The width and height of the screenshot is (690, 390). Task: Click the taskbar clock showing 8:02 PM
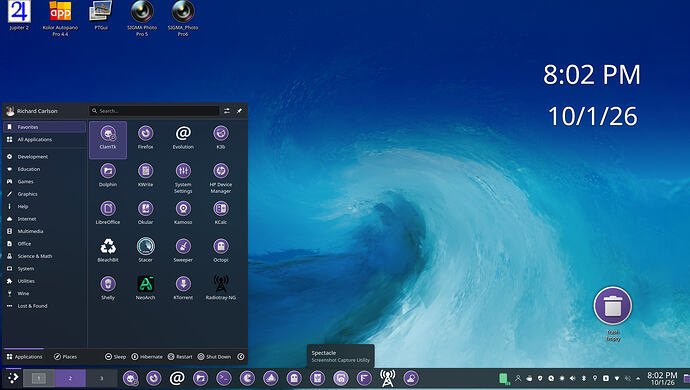[x=662, y=379]
